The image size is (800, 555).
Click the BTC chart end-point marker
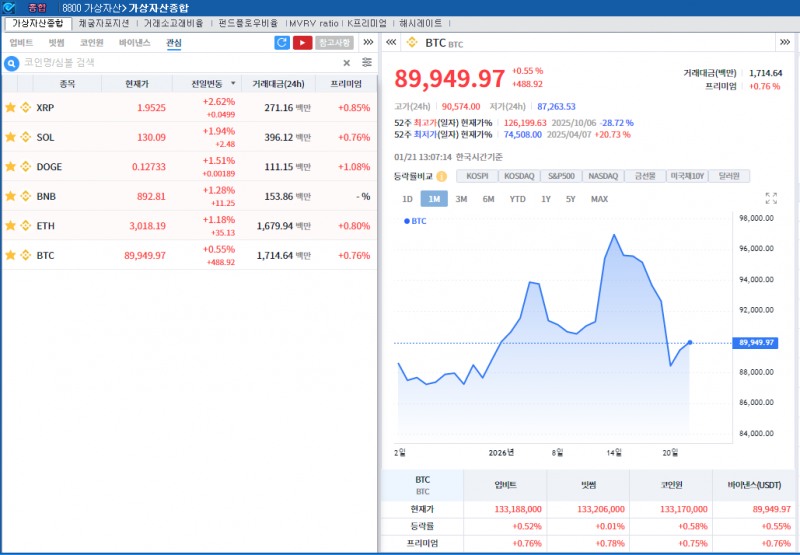690,343
